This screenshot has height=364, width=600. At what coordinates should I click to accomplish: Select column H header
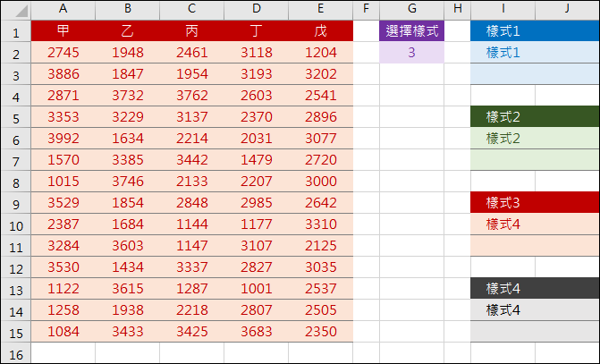[457, 10]
